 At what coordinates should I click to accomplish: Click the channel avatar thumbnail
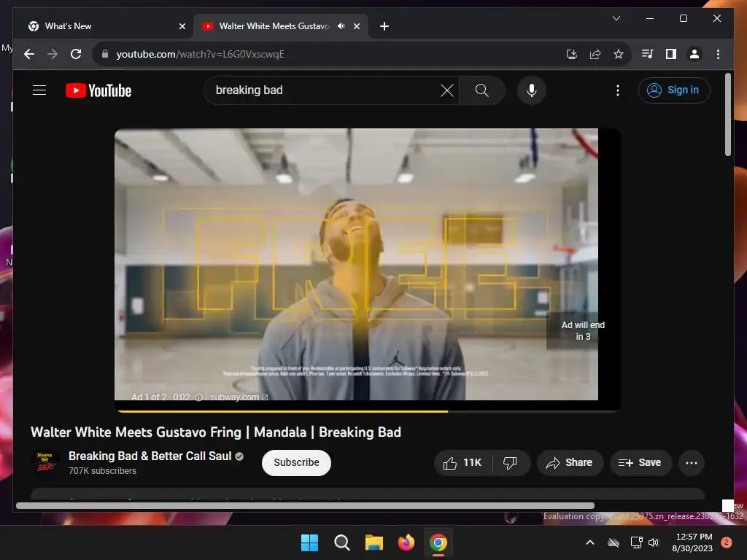tap(44, 462)
